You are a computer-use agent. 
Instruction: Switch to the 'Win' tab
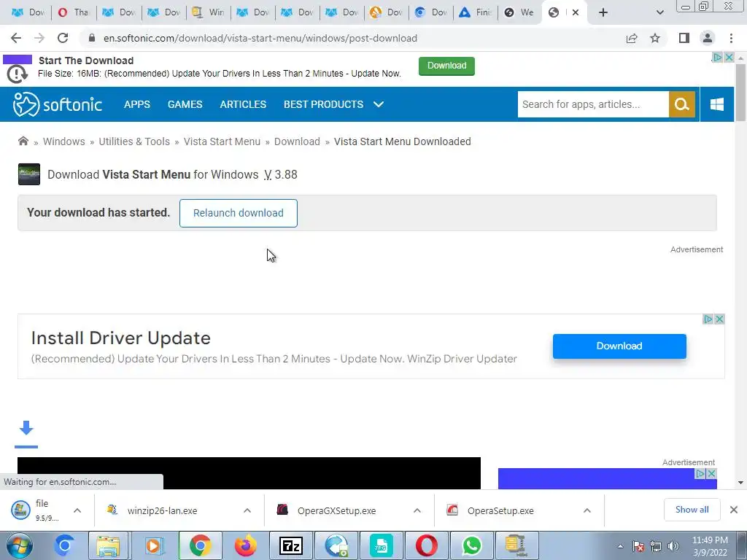(208, 12)
